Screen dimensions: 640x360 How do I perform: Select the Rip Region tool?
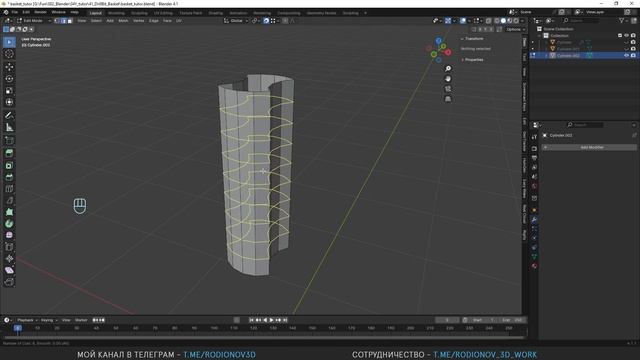point(9,282)
